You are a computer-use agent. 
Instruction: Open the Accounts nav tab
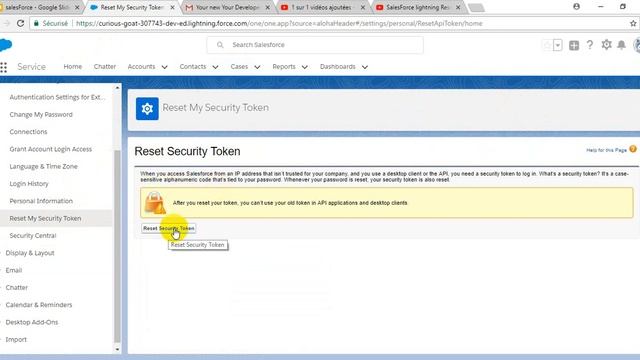tap(141, 67)
